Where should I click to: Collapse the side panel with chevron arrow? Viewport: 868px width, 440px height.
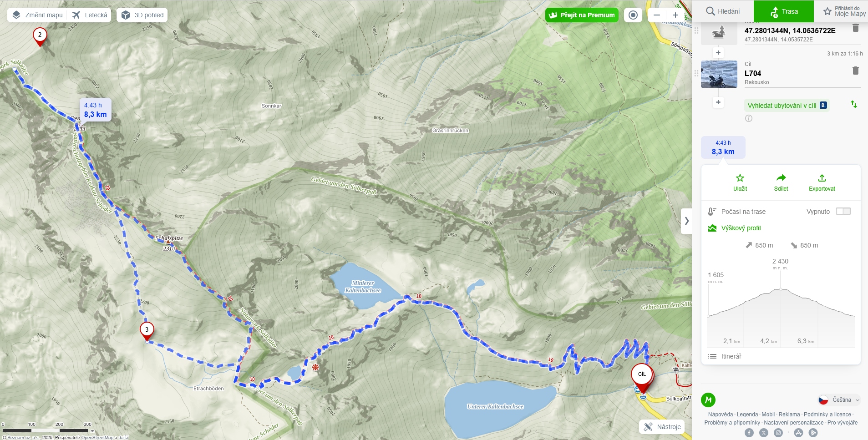[x=686, y=221]
